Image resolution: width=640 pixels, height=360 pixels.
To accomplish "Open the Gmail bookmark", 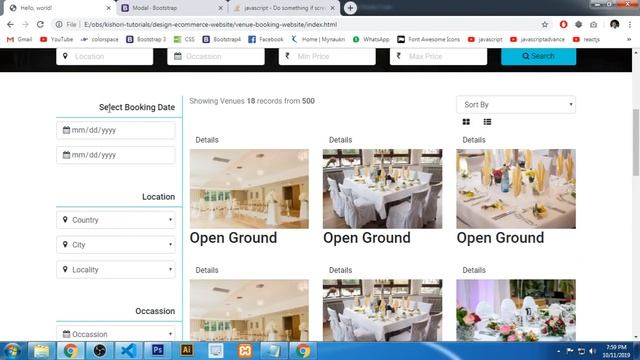I will (20, 39).
